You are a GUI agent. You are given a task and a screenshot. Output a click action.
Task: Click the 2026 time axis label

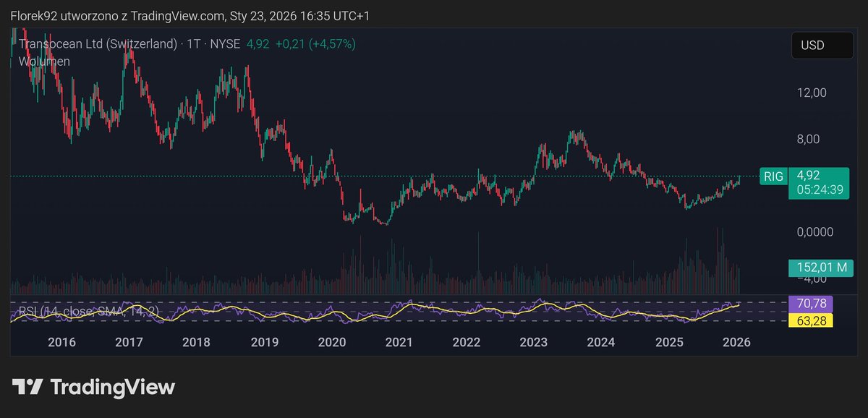(736, 342)
